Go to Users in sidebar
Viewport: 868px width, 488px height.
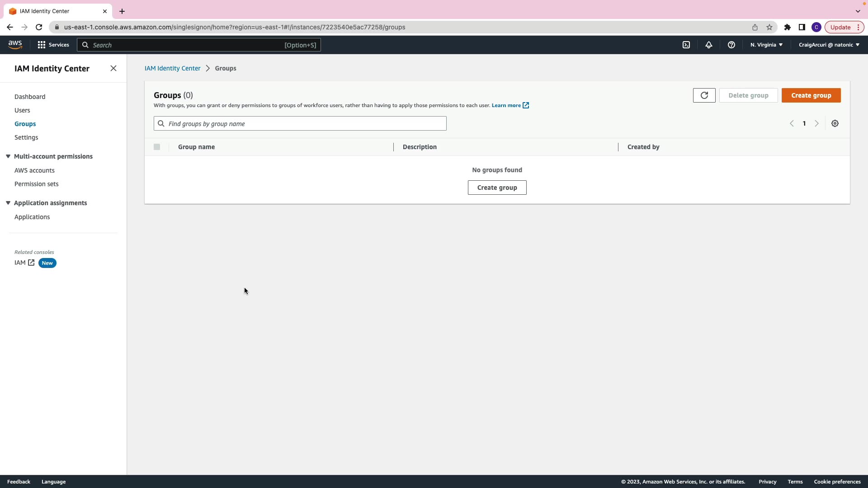[22, 110]
